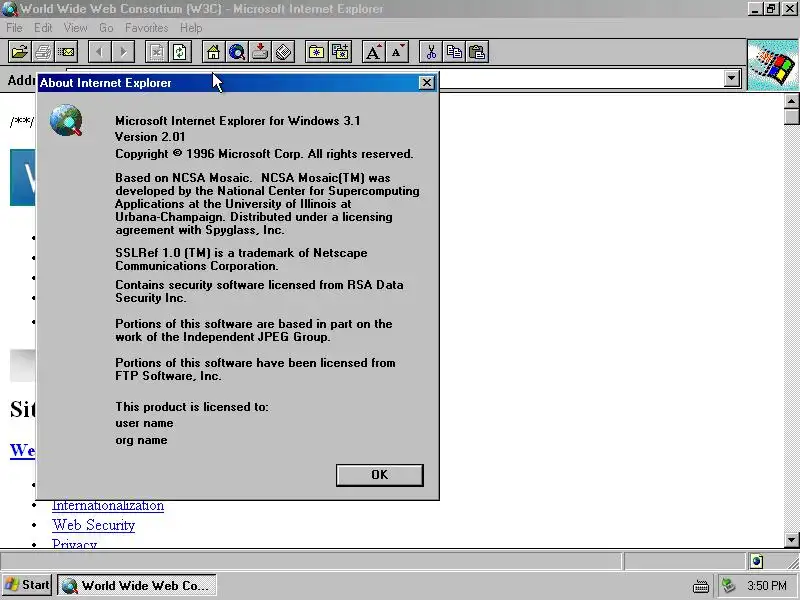800x600 pixels.
Task: Click OK in About Internet Explorer dialog
Action: [x=380, y=475]
